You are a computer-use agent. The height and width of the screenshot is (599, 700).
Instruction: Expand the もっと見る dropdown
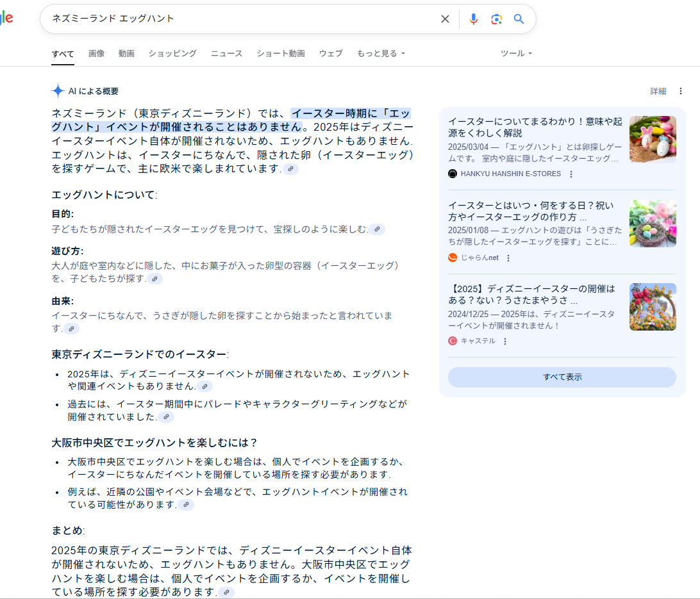(381, 54)
